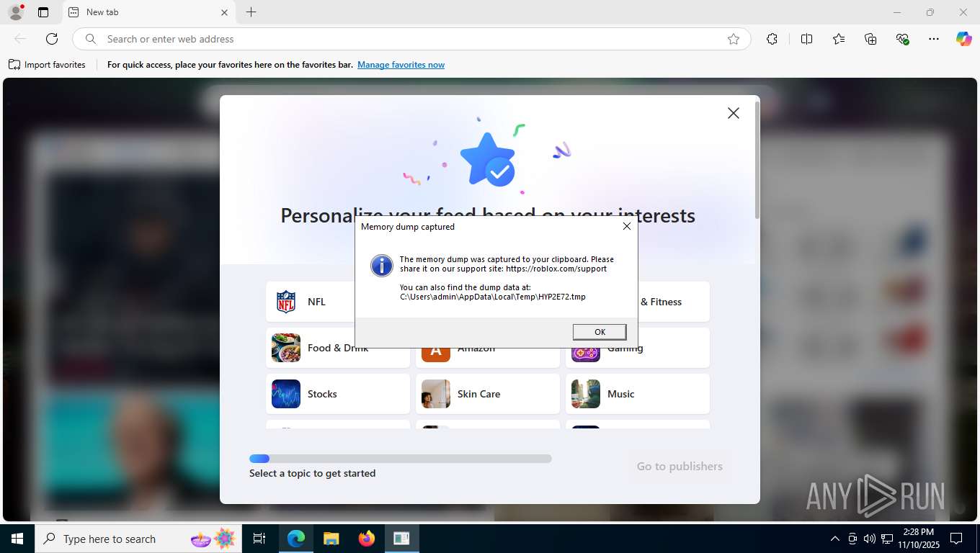Open a new tab with plus button

coord(251,12)
